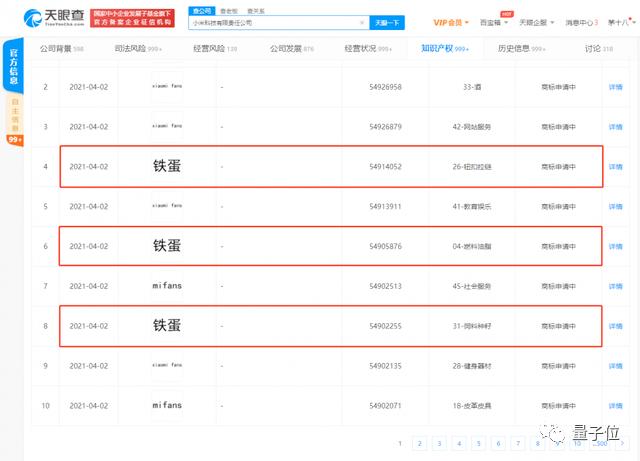This screenshot has height=461, width=640.
Task: Go to page 5 of results
Action: 479,443
